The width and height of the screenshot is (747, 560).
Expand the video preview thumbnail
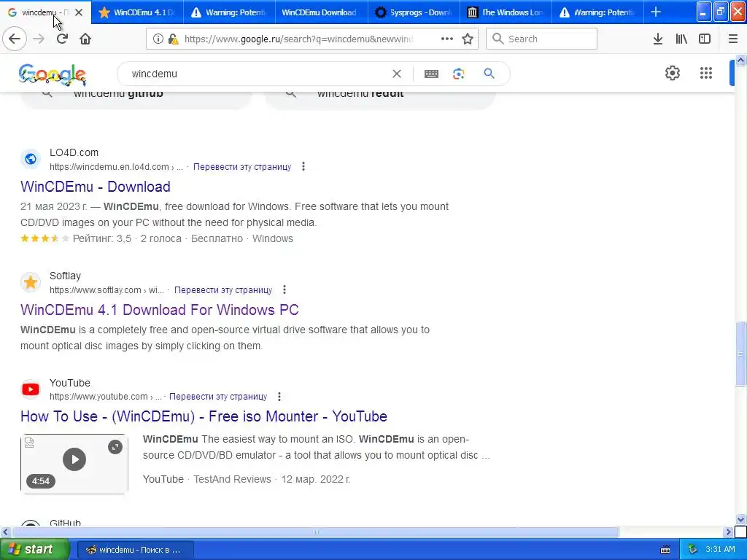(x=115, y=447)
